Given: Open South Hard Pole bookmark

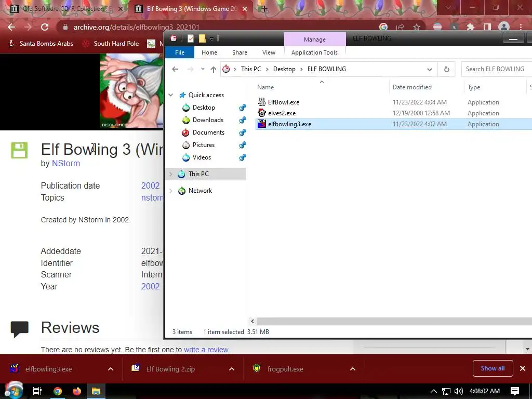Looking at the screenshot, I should (x=111, y=44).
